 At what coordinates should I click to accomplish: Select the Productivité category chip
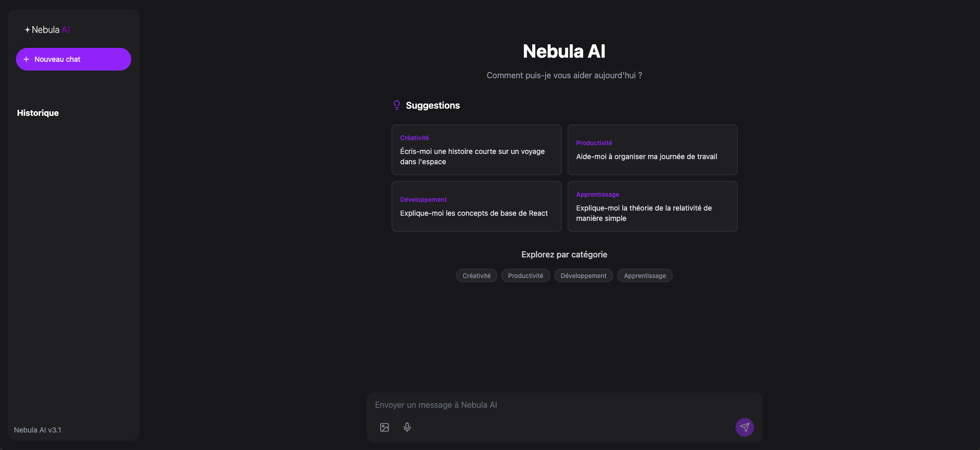[x=526, y=275]
